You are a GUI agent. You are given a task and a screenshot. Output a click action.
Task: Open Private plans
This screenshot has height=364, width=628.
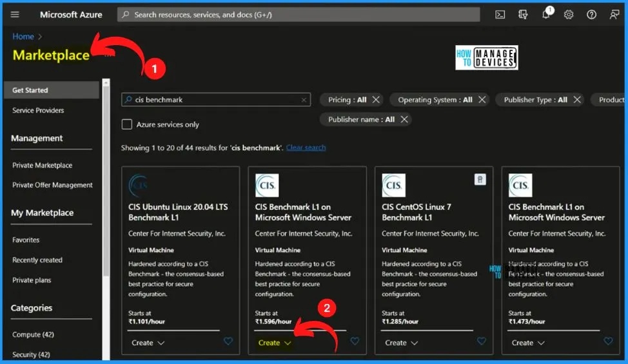coord(32,280)
